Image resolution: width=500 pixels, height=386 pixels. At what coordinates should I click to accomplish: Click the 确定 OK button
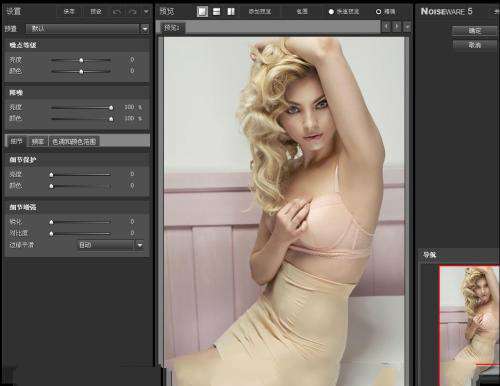click(x=475, y=31)
